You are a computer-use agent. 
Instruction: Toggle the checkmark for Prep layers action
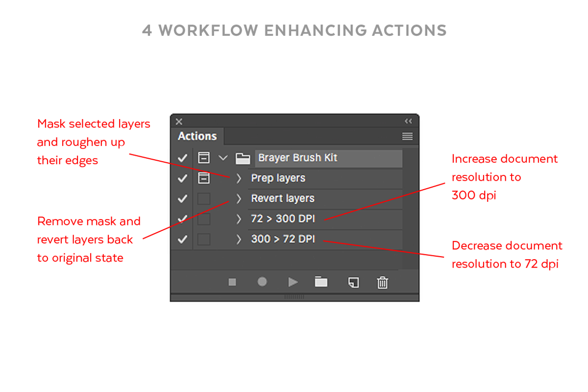pos(182,178)
